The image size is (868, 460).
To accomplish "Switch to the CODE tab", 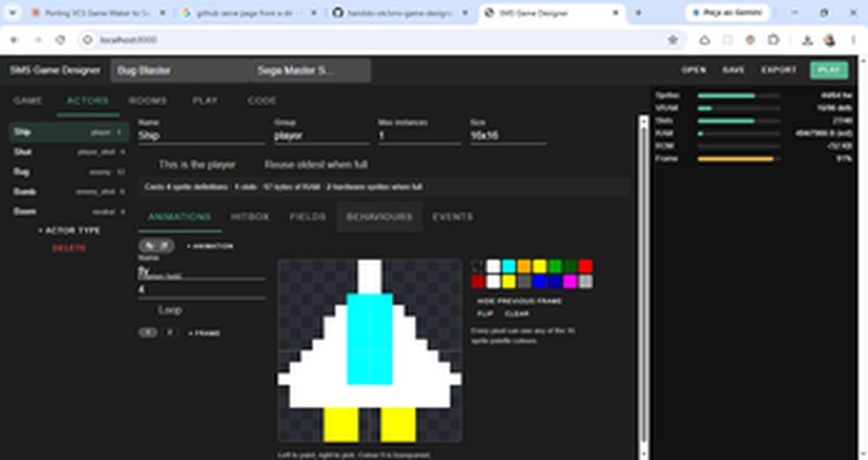I will pos(262,101).
